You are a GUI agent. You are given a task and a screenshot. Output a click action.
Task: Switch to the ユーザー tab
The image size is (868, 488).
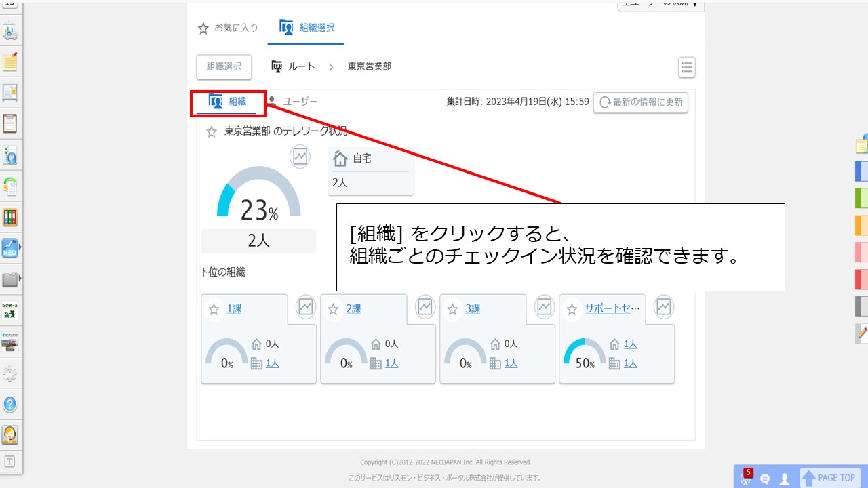(x=292, y=102)
